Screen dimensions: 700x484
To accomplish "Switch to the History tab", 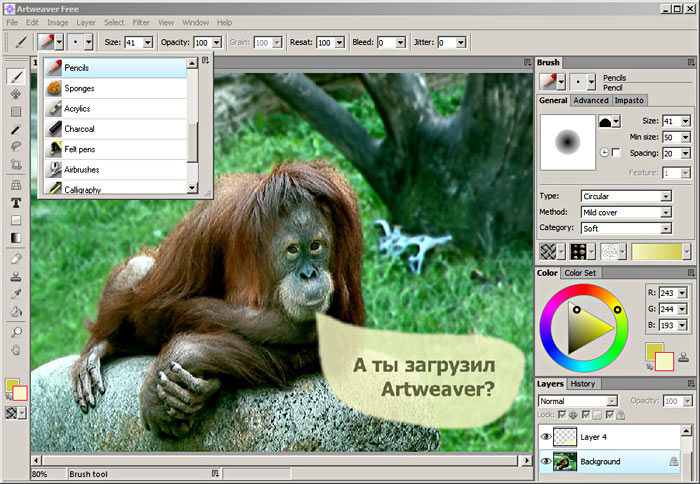I will click(583, 384).
